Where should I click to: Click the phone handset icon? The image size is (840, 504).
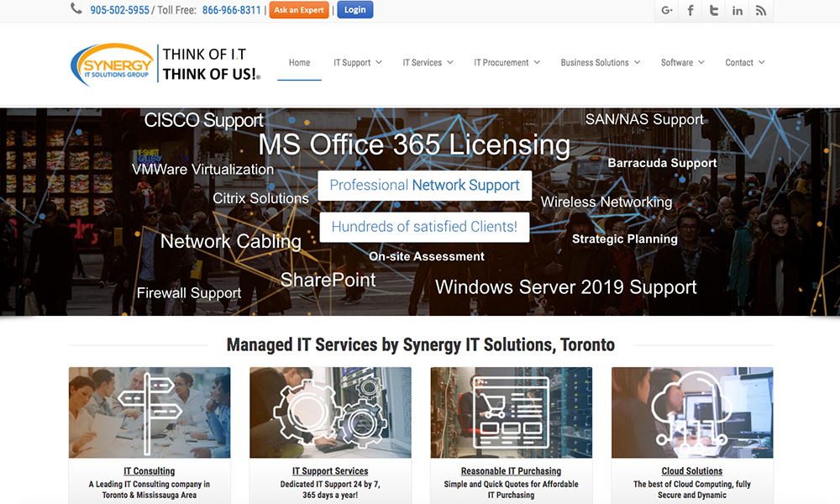76,9
